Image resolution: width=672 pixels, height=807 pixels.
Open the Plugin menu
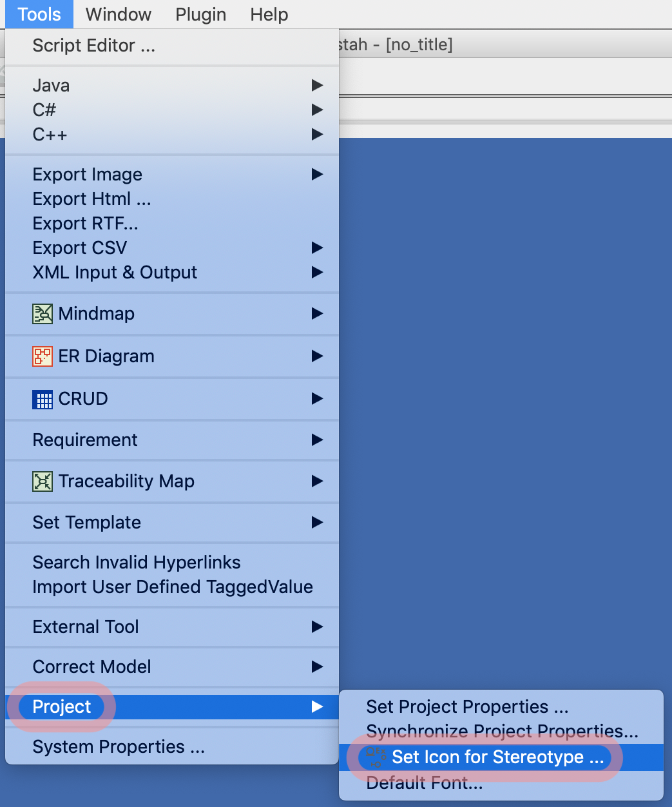[200, 14]
